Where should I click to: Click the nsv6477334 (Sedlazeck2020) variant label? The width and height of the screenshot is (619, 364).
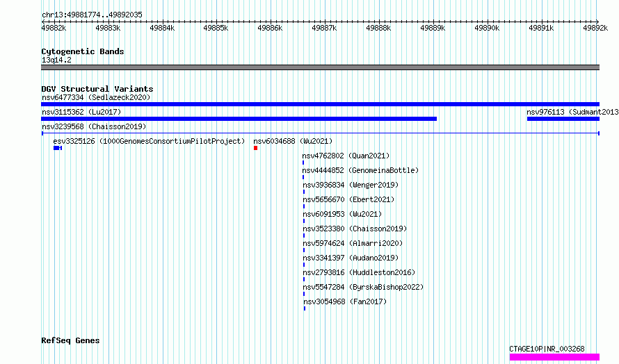pos(96,97)
